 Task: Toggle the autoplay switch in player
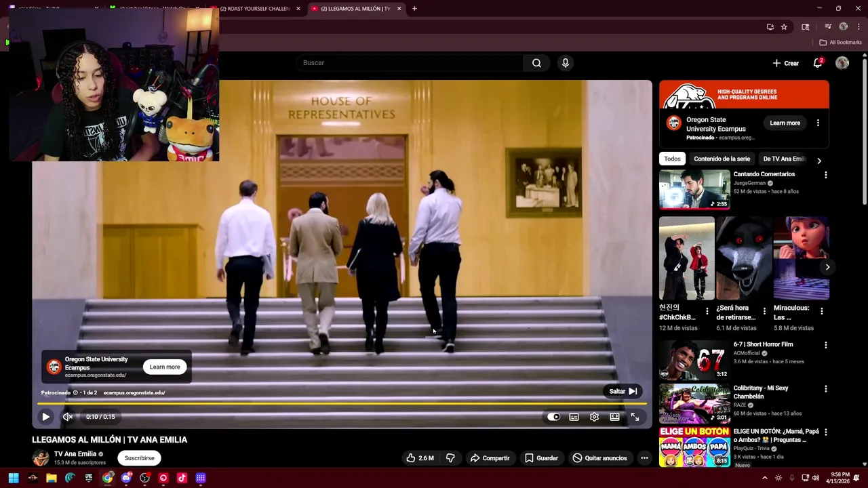(x=553, y=417)
